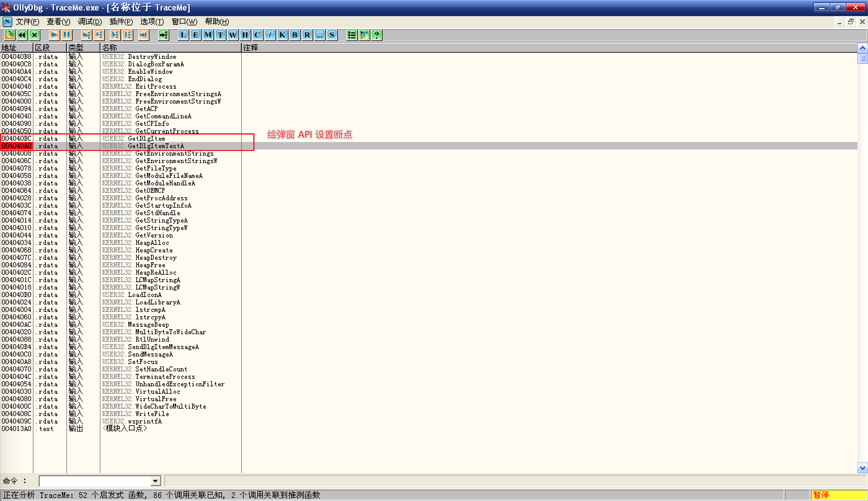Pause execution with the pause icon

pyautogui.click(x=66, y=35)
